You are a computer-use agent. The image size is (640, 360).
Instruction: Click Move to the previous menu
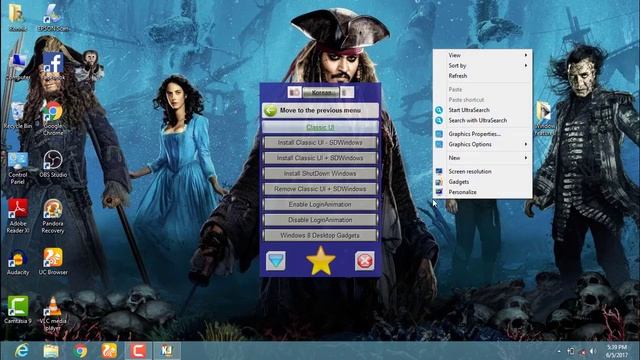[320, 111]
